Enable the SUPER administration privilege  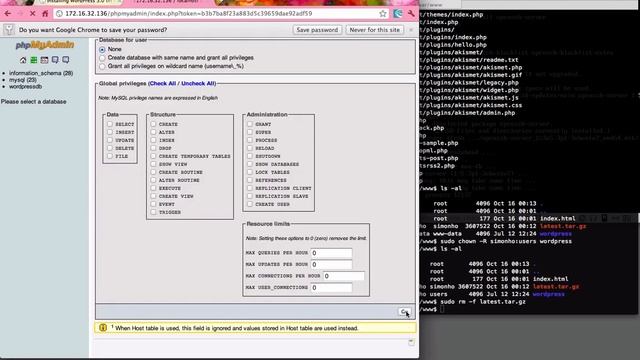pyautogui.click(x=250, y=132)
